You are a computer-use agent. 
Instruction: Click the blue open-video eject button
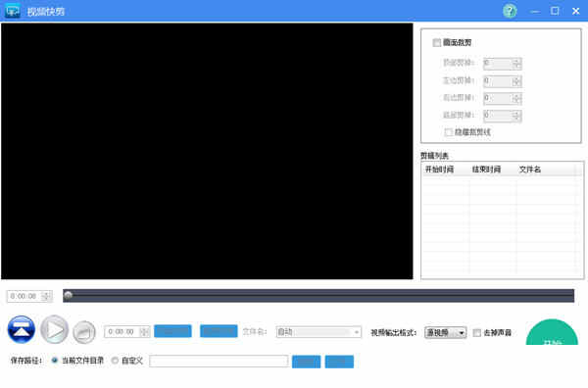coord(22,329)
